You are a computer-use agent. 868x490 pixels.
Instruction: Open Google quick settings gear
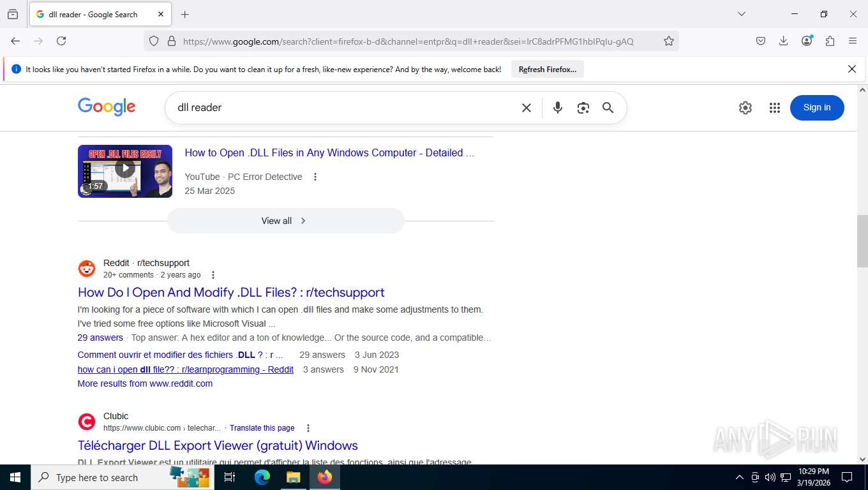[745, 108]
